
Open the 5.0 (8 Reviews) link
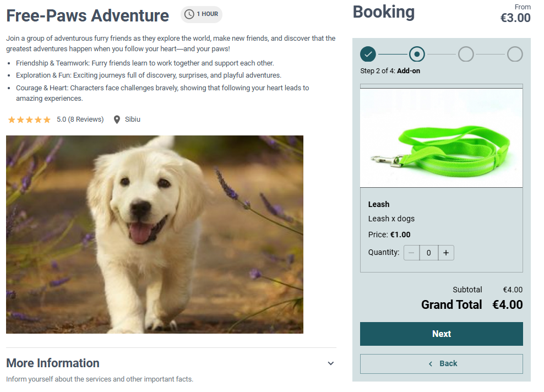80,119
